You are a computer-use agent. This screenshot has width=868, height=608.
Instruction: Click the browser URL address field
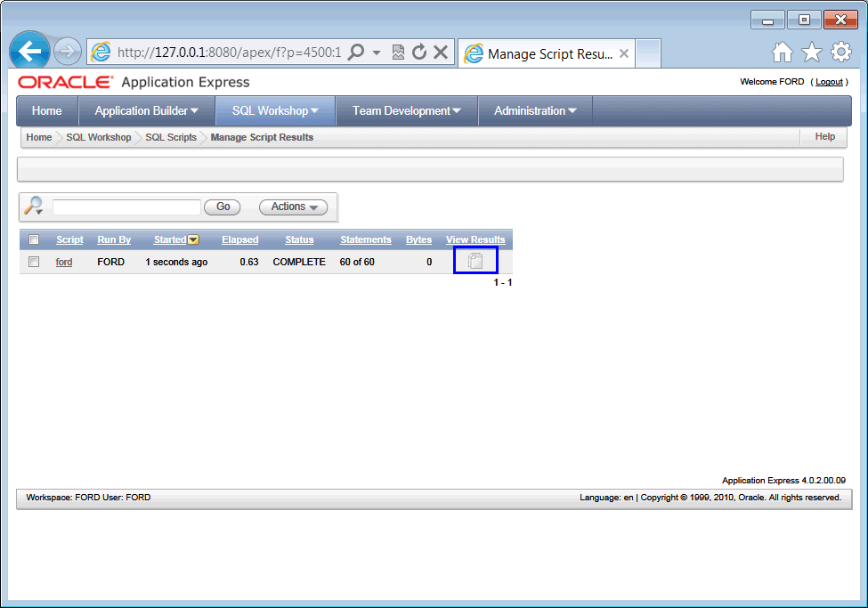pos(229,53)
